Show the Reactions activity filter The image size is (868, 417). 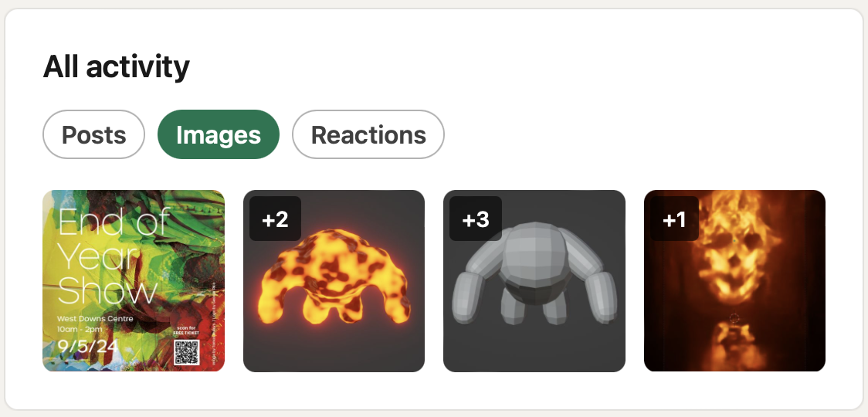click(x=368, y=134)
